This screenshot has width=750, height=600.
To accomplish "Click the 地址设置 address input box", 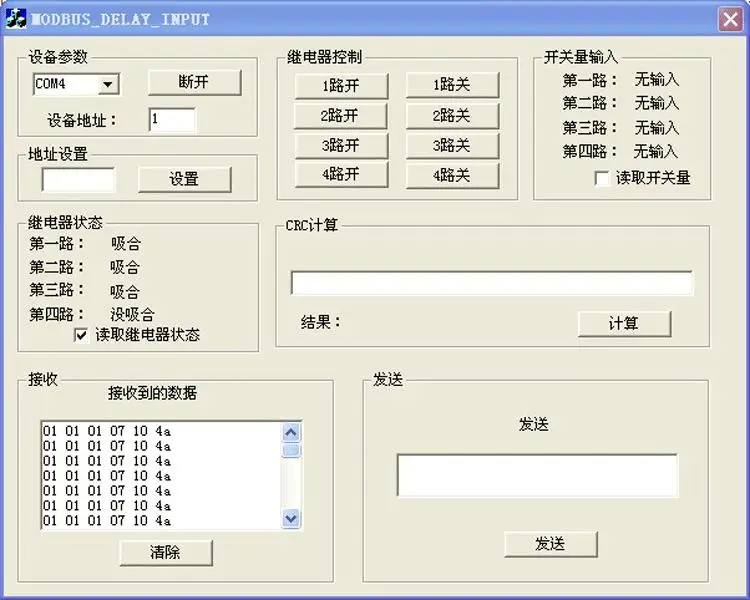I will tap(78, 180).
